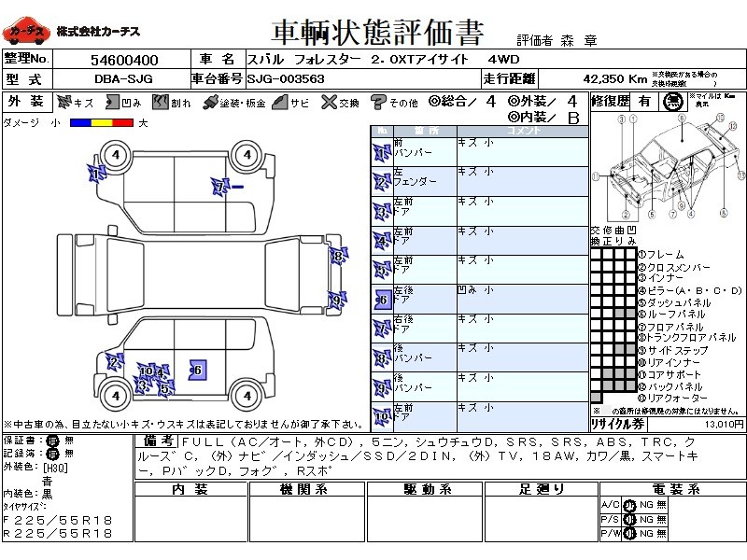Viewport: 747px width, 560px height.
Task: Click damage marker 9 on the rear bumper diagram
Action: coord(337,300)
